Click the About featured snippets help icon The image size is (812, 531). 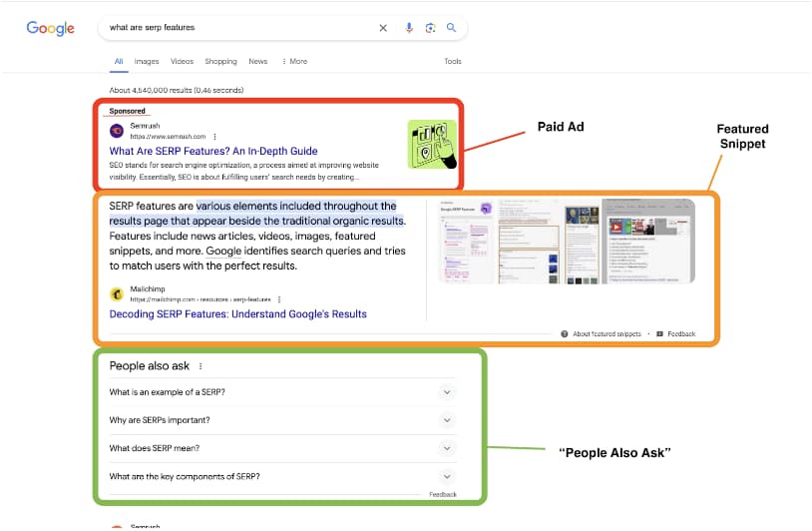(565, 333)
